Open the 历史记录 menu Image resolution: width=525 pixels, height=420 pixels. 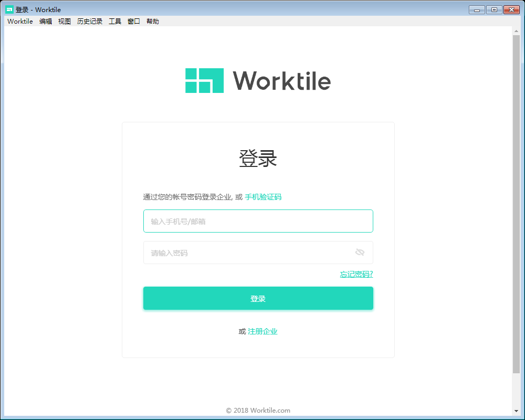coord(90,21)
